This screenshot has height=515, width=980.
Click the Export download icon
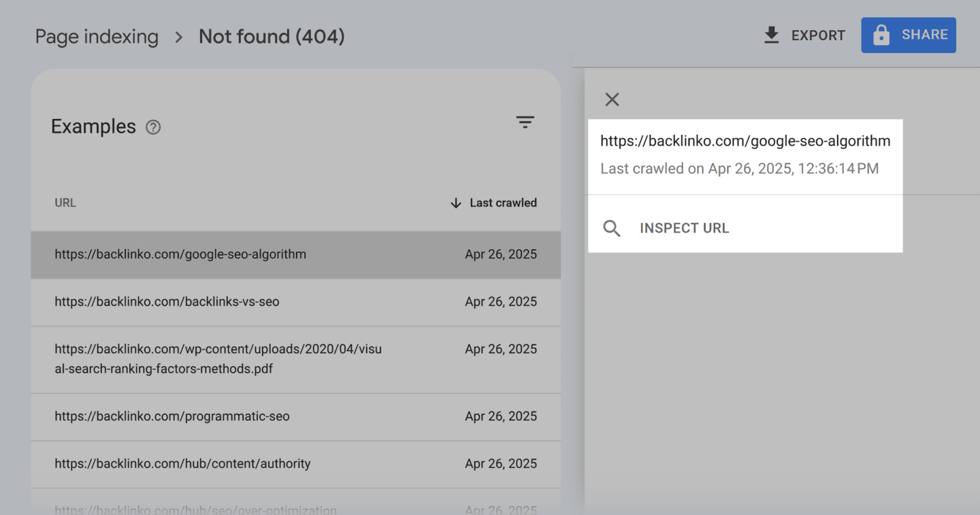(771, 35)
